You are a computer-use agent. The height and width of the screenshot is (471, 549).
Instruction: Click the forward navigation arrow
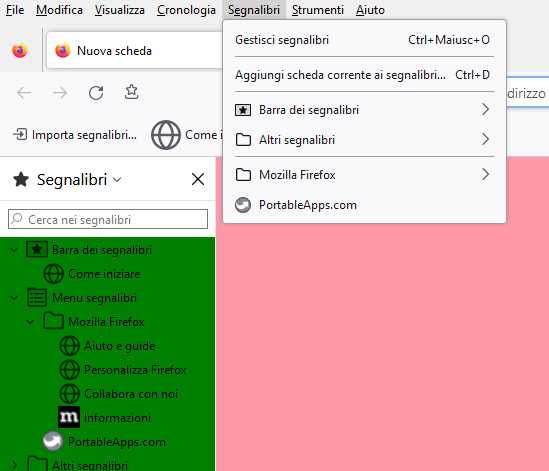pos(60,93)
